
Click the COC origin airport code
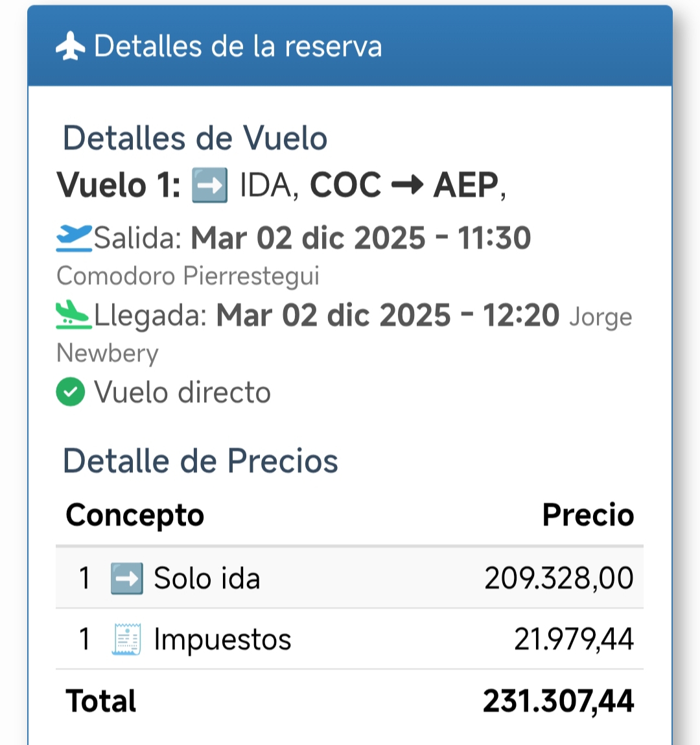pyautogui.click(x=345, y=185)
